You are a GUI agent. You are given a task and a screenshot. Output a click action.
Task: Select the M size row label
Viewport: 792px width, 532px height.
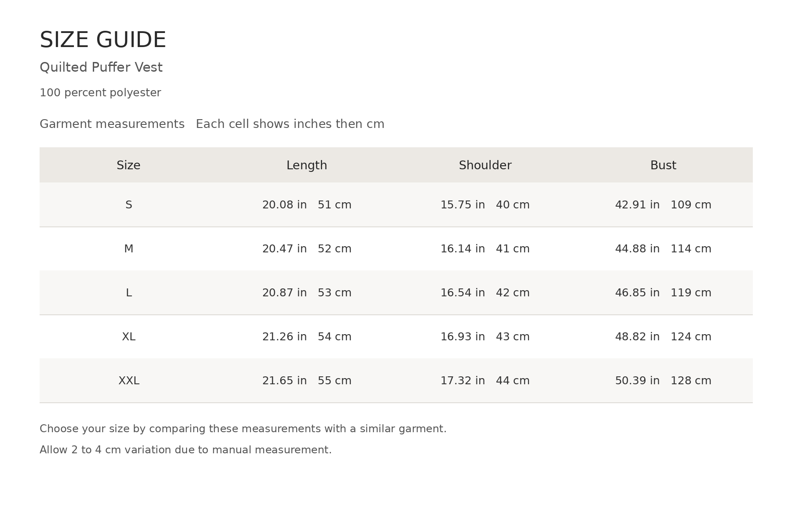pyautogui.click(x=128, y=249)
